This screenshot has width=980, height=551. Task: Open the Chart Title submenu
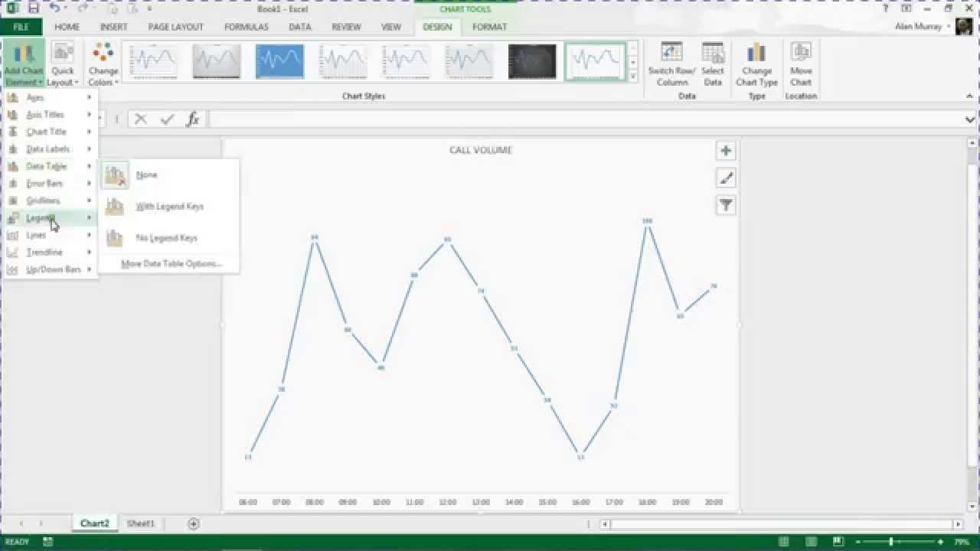(x=50, y=132)
